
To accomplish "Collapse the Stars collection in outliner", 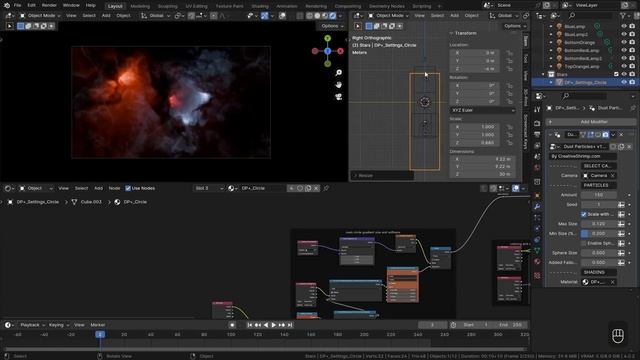I will click(543, 74).
